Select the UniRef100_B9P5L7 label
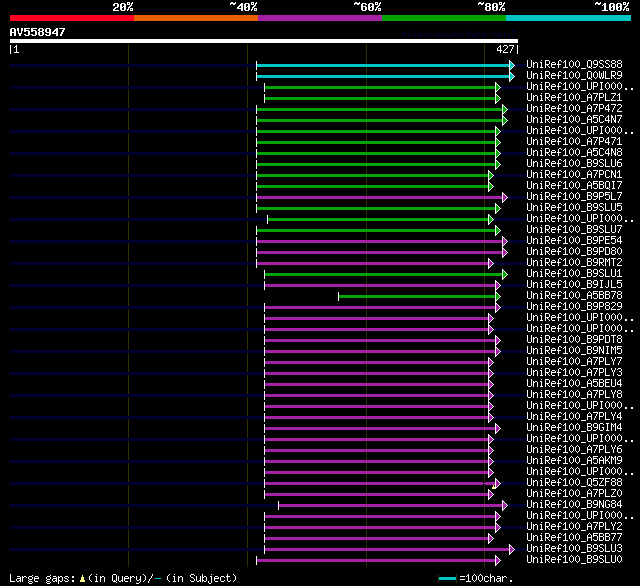 [x=574, y=197]
